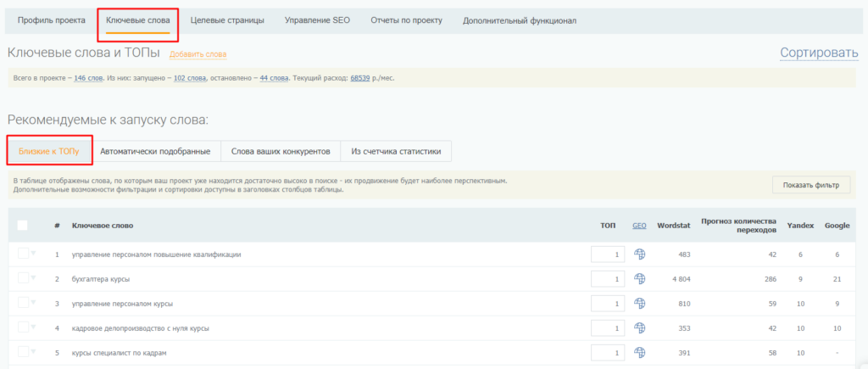Image resolution: width=868 pixels, height=369 pixels.
Task: Check the box for бухгалтера курсы row
Action: (x=23, y=278)
